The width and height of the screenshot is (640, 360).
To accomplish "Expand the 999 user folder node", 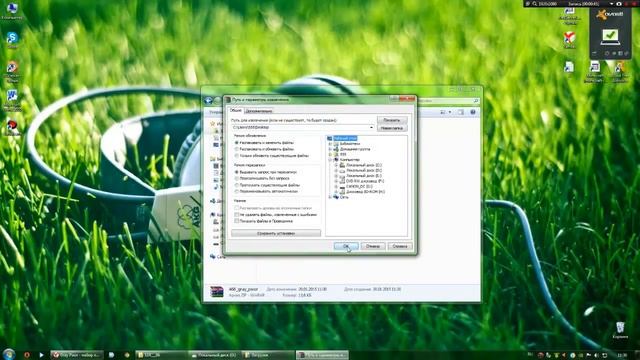I will coord(330,154).
